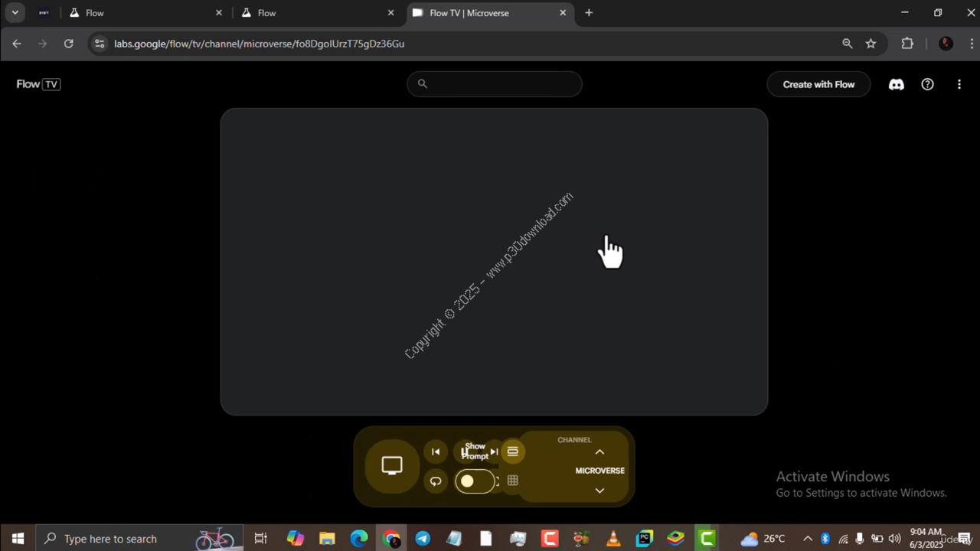Open the volume speaker tray icon
Viewport: 980px width, 551px height.
coord(894,539)
